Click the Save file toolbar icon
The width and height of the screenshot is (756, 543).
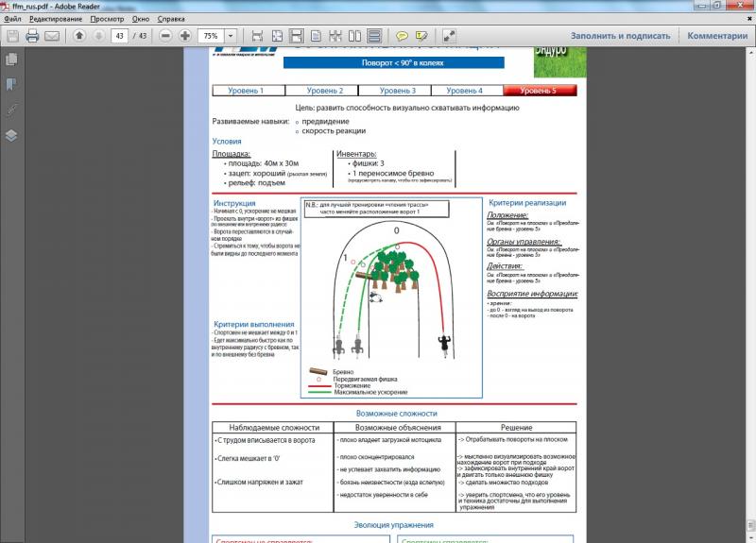pyautogui.click(x=13, y=36)
